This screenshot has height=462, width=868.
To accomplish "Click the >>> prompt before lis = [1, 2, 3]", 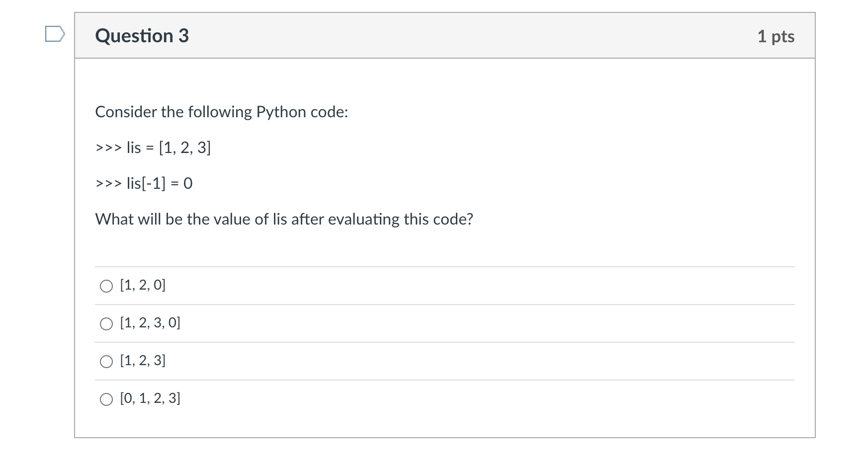I will point(108,148).
